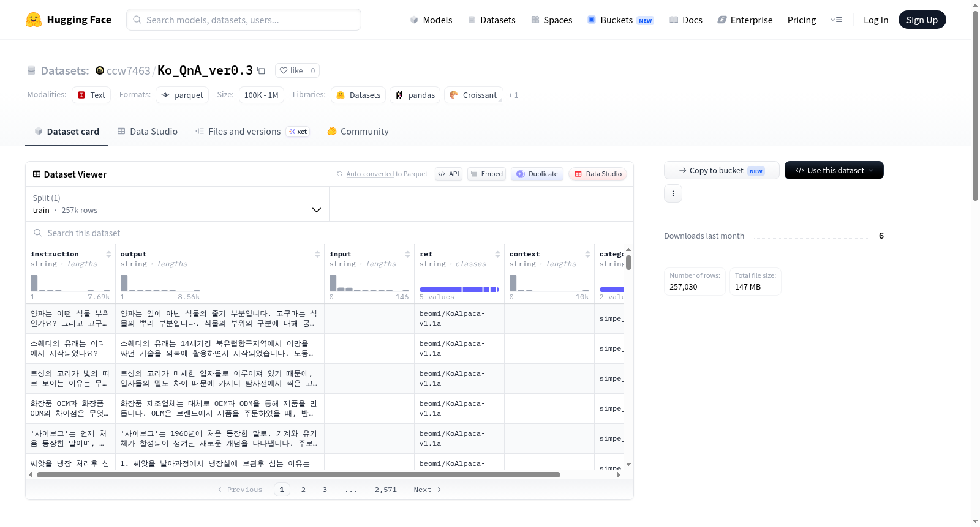Click the table horizontal scrollbar
The width and height of the screenshot is (980, 527).
298,474
